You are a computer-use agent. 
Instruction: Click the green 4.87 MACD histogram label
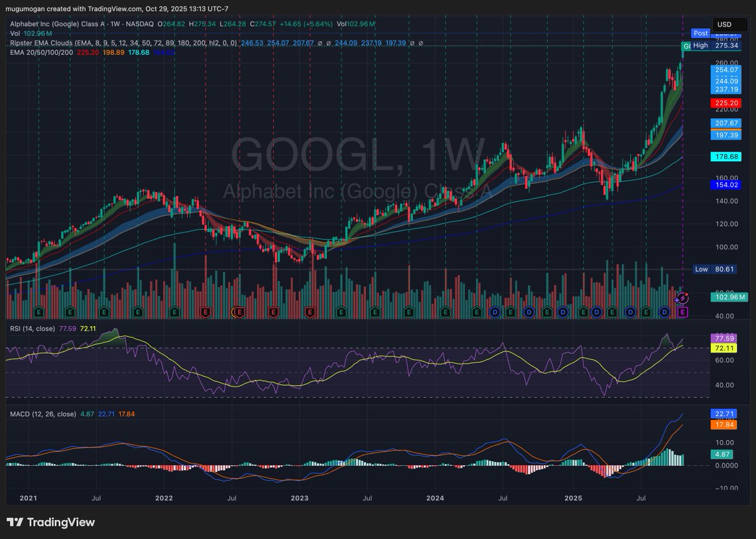point(721,453)
